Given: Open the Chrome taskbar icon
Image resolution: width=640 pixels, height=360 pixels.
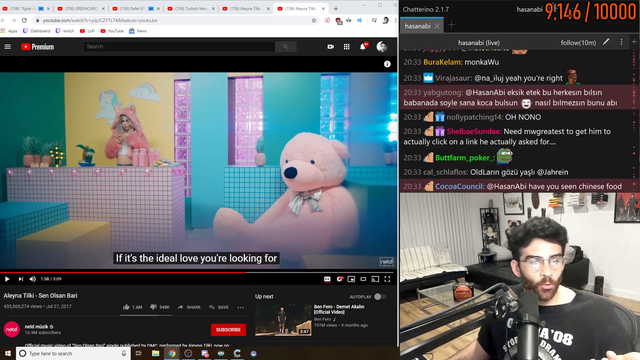Looking at the screenshot, I should (172, 353).
